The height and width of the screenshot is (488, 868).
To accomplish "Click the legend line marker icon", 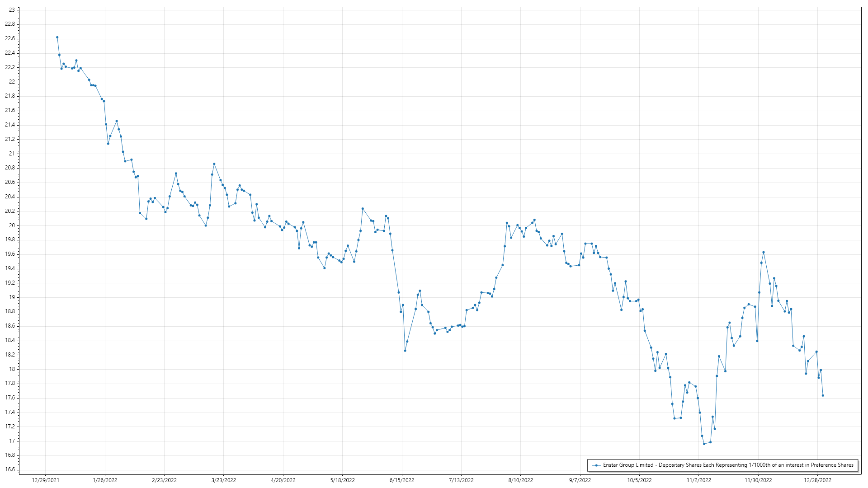I will pos(596,465).
